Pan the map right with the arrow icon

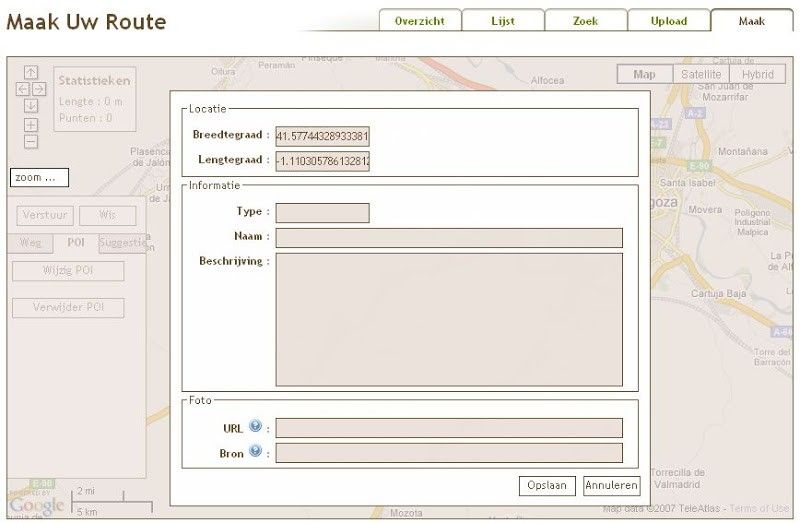(39, 89)
